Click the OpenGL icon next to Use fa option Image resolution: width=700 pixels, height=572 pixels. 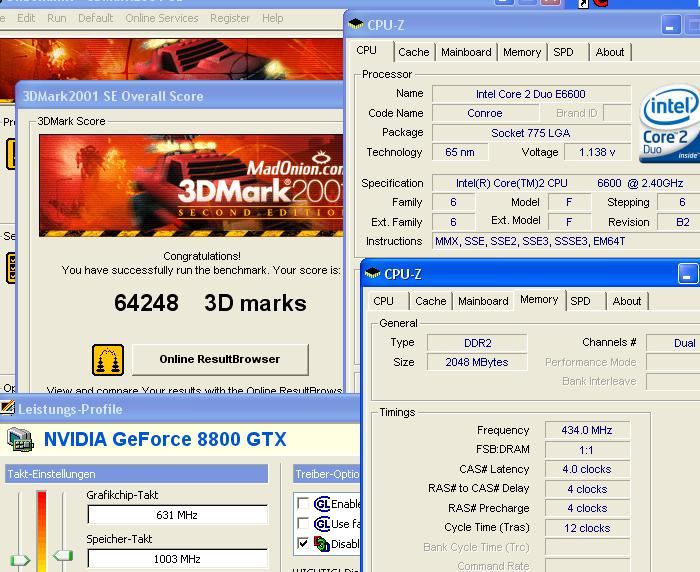click(321, 524)
